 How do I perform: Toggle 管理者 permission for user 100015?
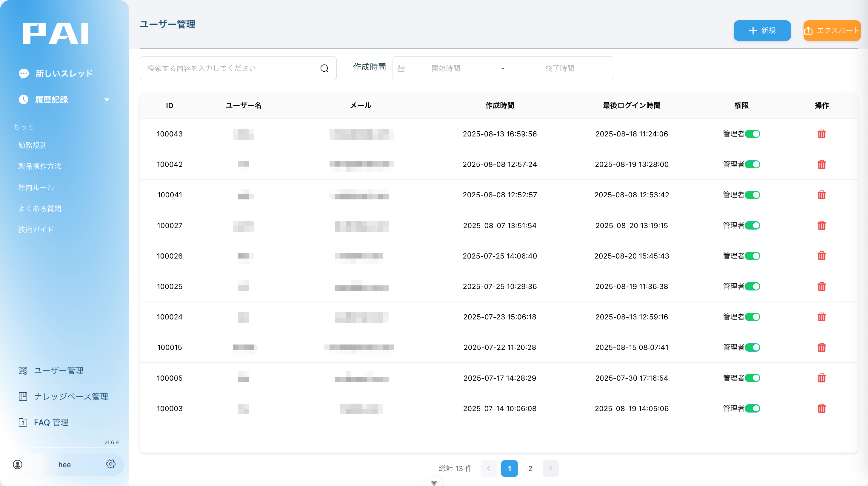pyautogui.click(x=752, y=347)
